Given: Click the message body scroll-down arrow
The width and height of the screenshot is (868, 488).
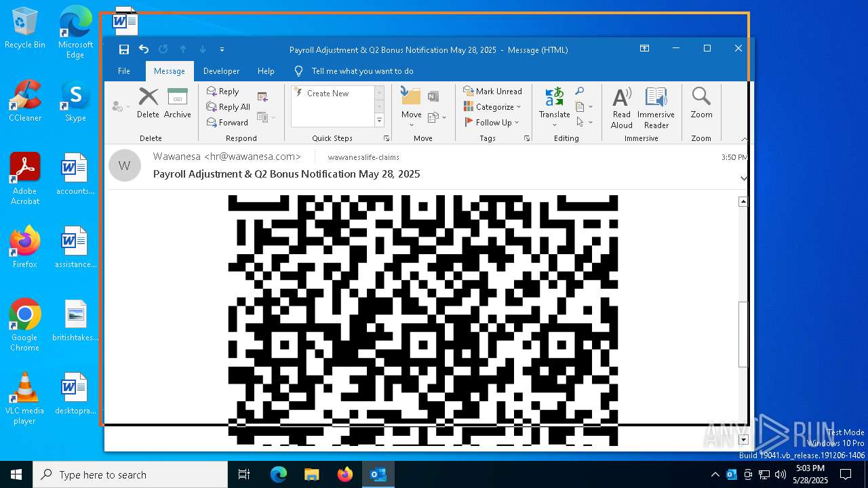Looking at the screenshot, I should point(743,440).
